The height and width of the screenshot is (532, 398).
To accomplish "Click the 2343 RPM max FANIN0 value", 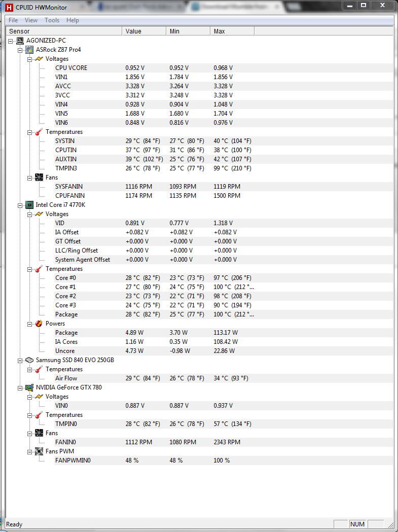I will 227,442.
